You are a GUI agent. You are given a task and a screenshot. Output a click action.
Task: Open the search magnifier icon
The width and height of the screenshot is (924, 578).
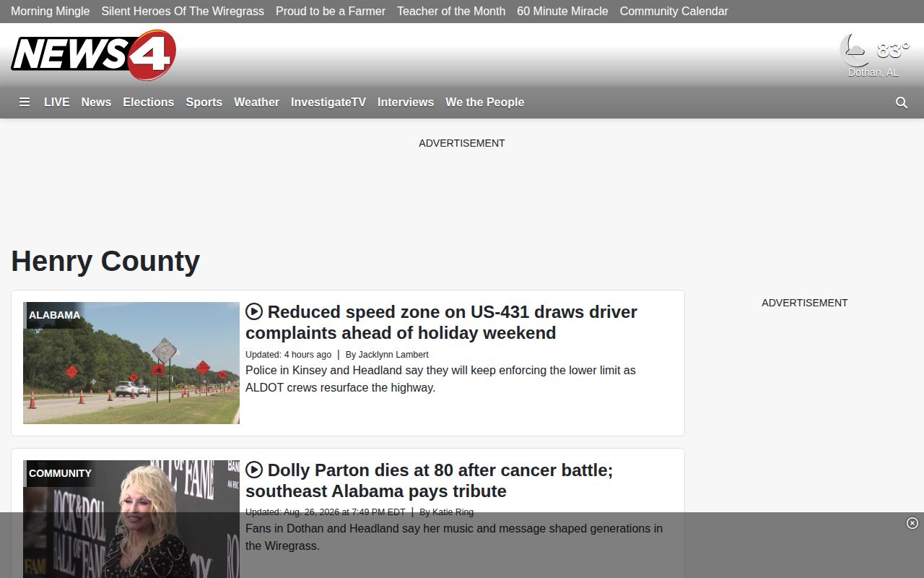pyautogui.click(x=902, y=103)
